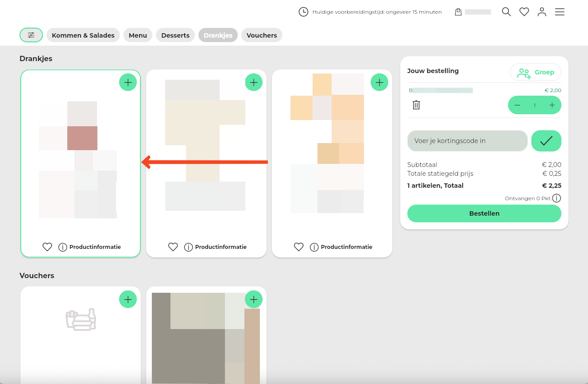Add first drink with plus button
588x384 pixels.
click(x=128, y=82)
